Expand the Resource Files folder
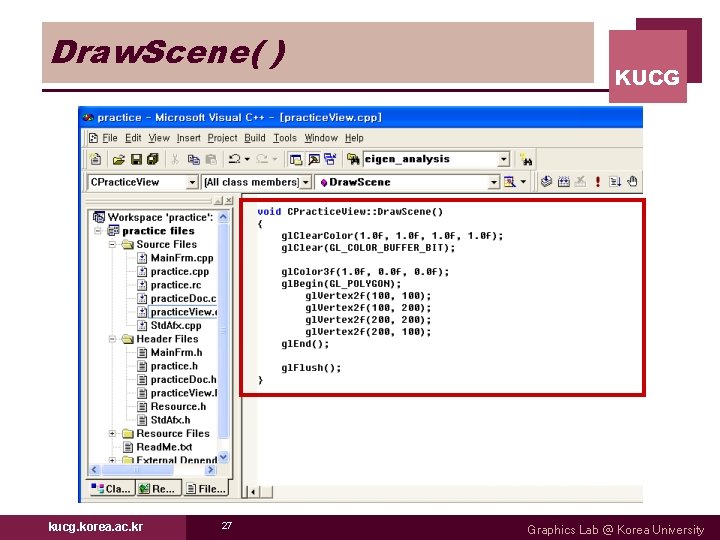 (x=112, y=433)
